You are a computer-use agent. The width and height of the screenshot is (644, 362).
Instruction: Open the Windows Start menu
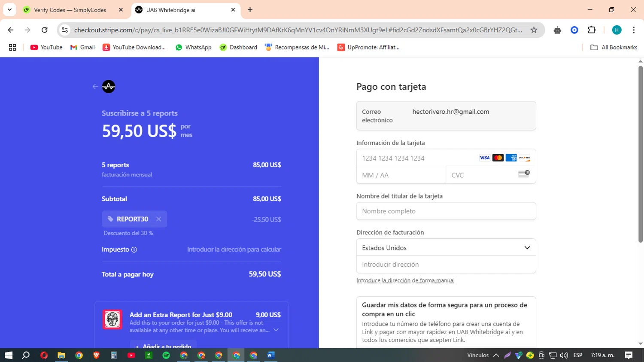click(9, 355)
